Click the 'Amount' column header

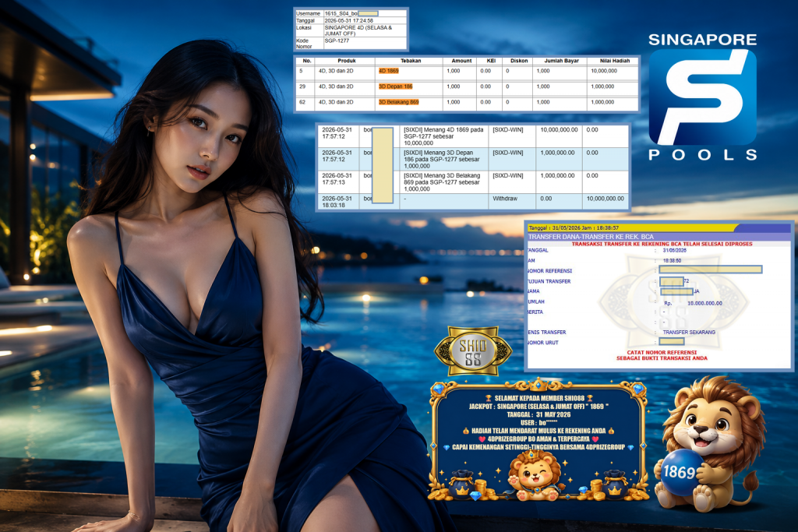pyautogui.click(x=461, y=61)
